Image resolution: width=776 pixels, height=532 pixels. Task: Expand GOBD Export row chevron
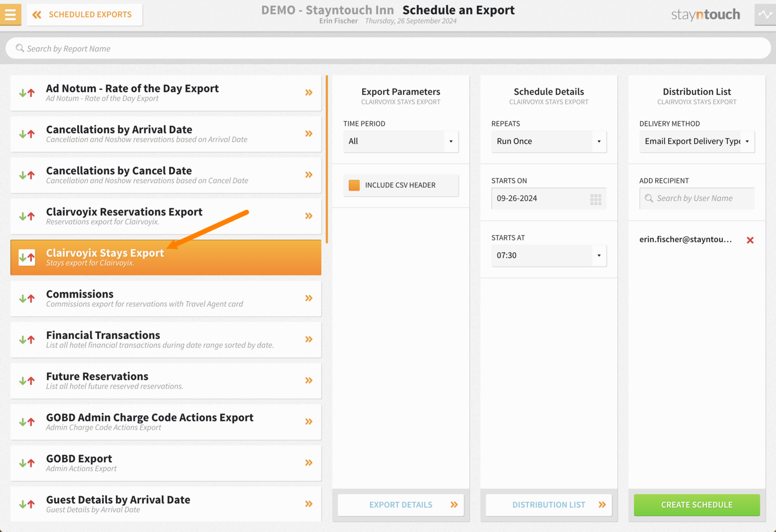pos(309,463)
